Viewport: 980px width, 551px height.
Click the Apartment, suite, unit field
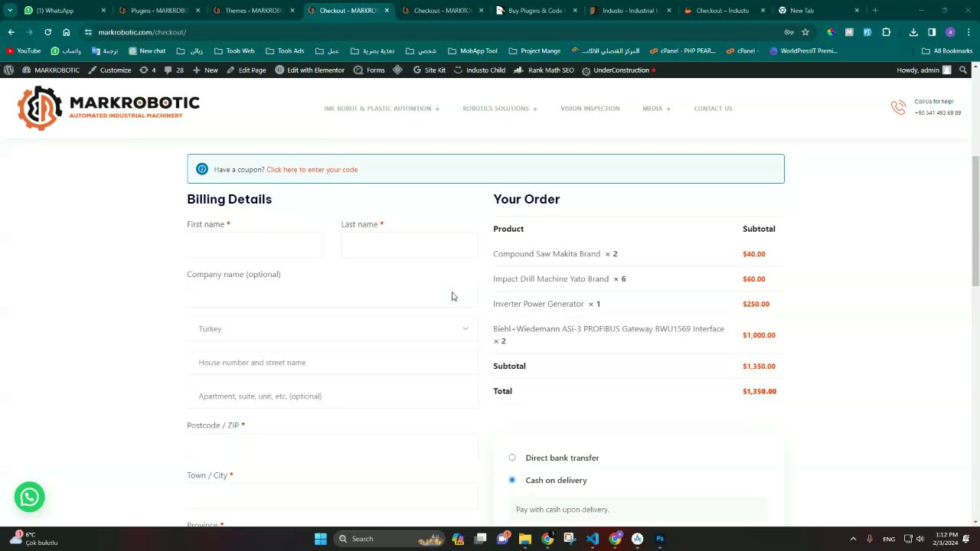click(332, 396)
